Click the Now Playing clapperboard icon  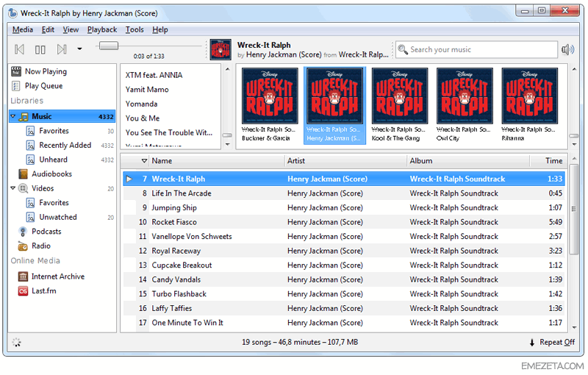pyautogui.click(x=16, y=71)
